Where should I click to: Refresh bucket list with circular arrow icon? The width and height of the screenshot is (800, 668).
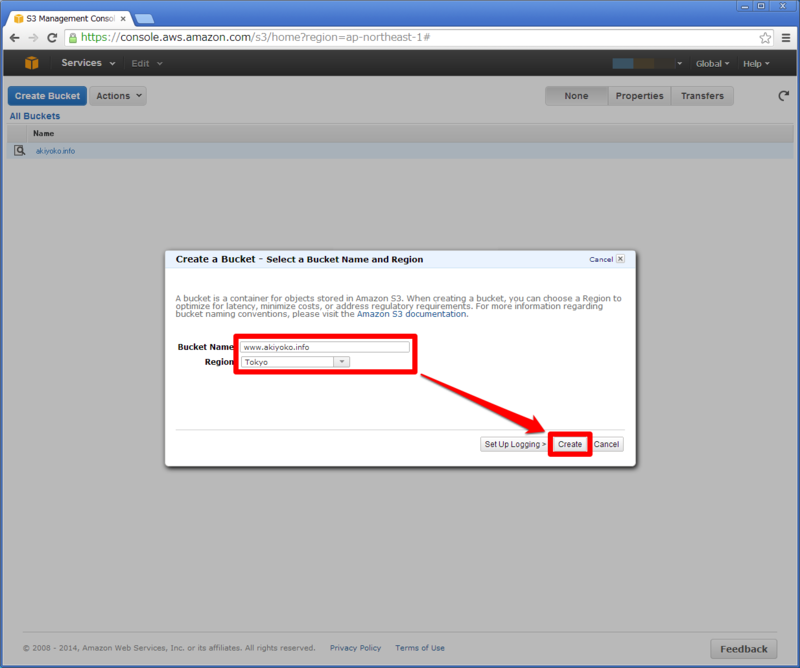pyautogui.click(x=783, y=95)
